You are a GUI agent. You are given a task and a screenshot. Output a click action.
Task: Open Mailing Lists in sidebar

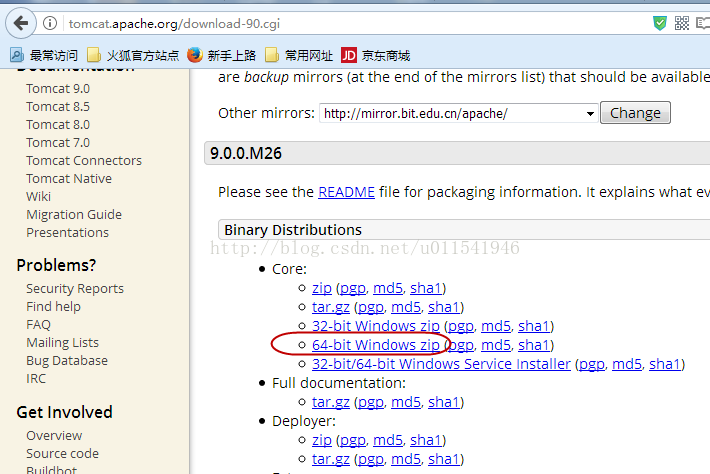coord(62,343)
